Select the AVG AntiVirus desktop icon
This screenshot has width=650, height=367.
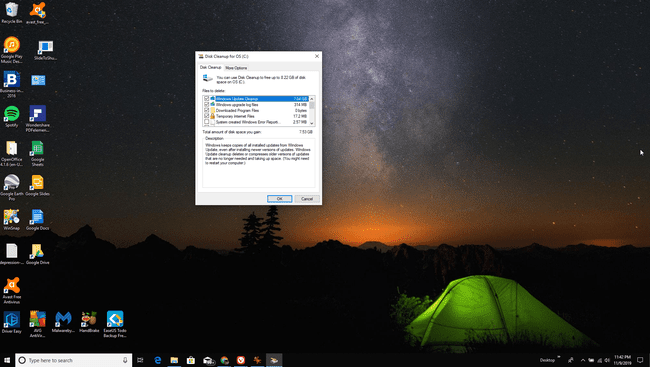(x=37, y=324)
